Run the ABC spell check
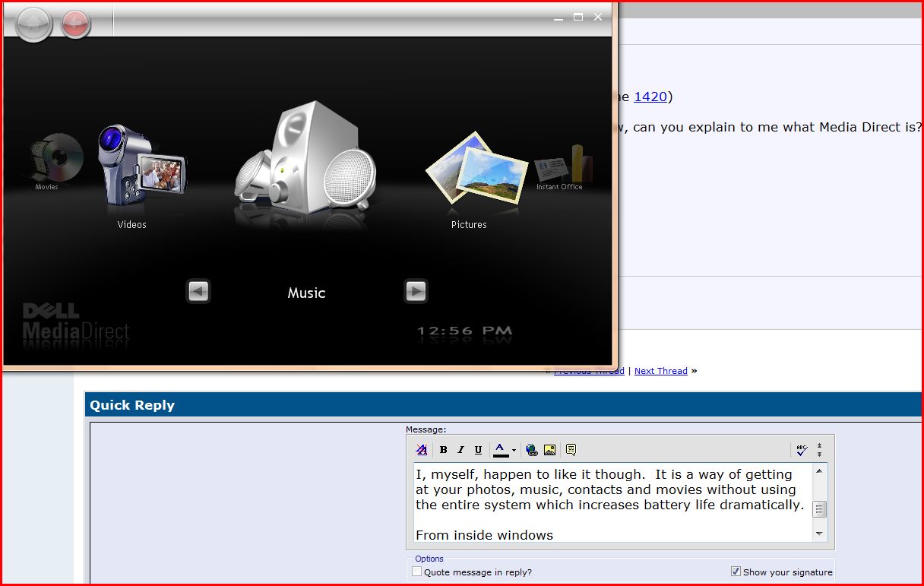924x586 pixels. [x=802, y=450]
